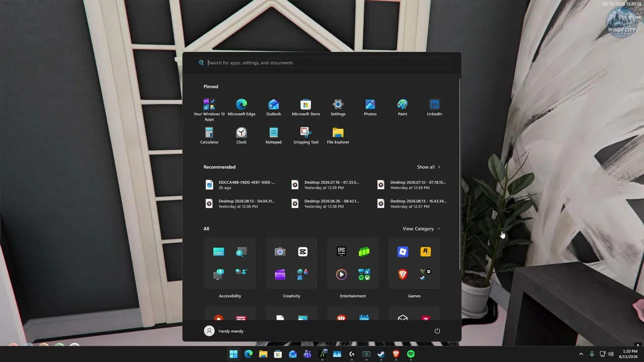This screenshot has width=644, height=362.
Task: Open File Explorer from the taskbar
Action: tap(263, 354)
